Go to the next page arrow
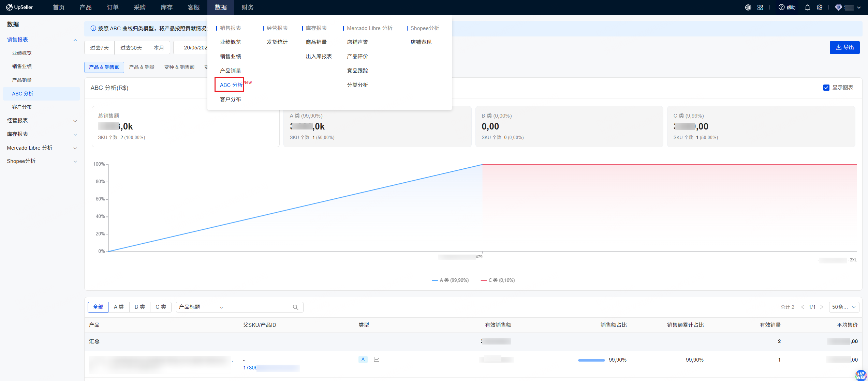The height and width of the screenshot is (381, 868). (822, 307)
